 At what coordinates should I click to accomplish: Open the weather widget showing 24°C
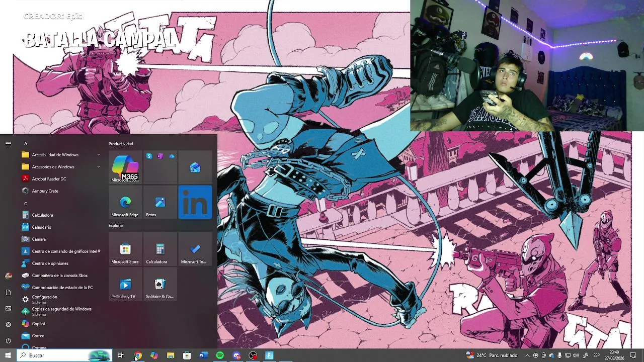[492, 355]
